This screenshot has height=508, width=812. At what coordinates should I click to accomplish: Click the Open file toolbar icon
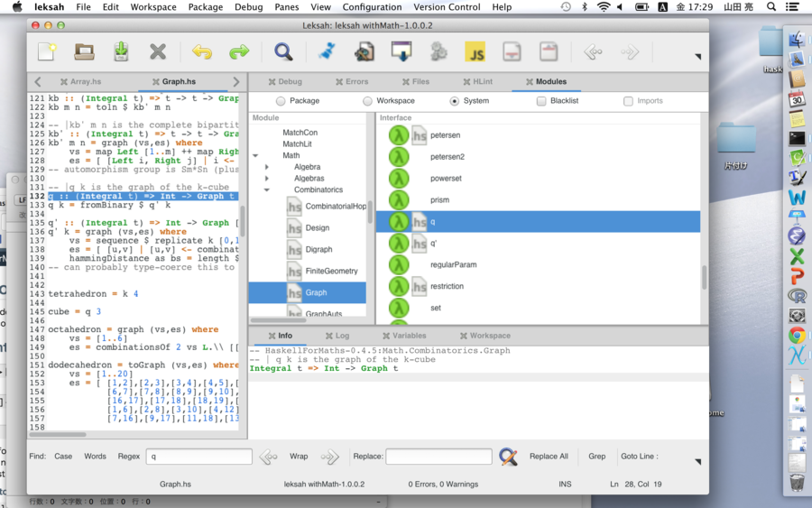(x=84, y=51)
